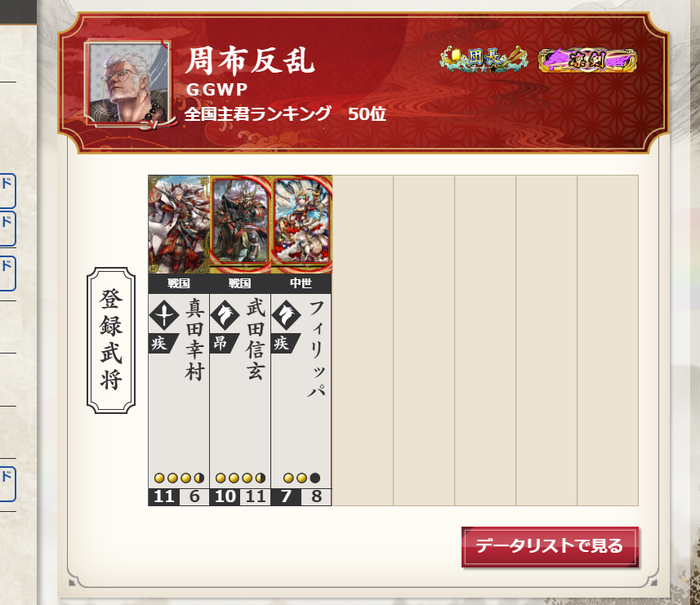700x605 pixels.
Task: Click the 疾 tag under フィリッパ's icon
Action: 284,344
